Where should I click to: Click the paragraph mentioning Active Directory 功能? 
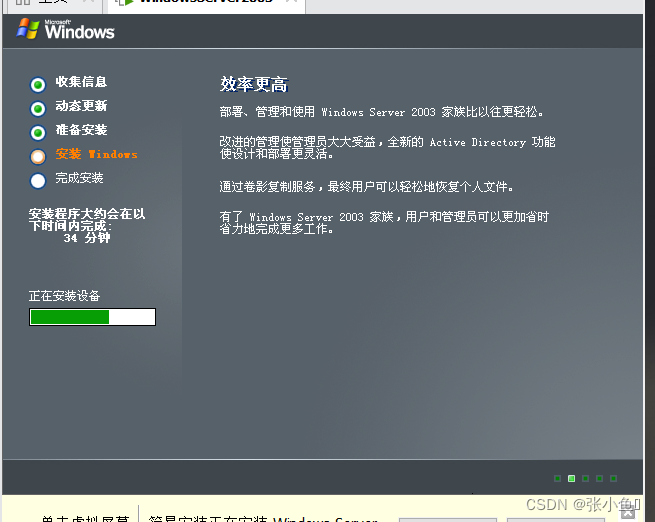tap(387, 148)
